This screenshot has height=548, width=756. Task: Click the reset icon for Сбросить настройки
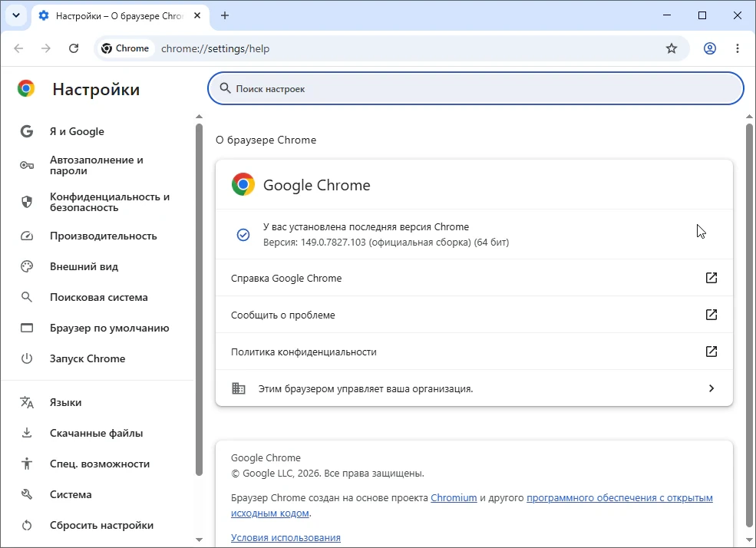[x=27, y=525]
